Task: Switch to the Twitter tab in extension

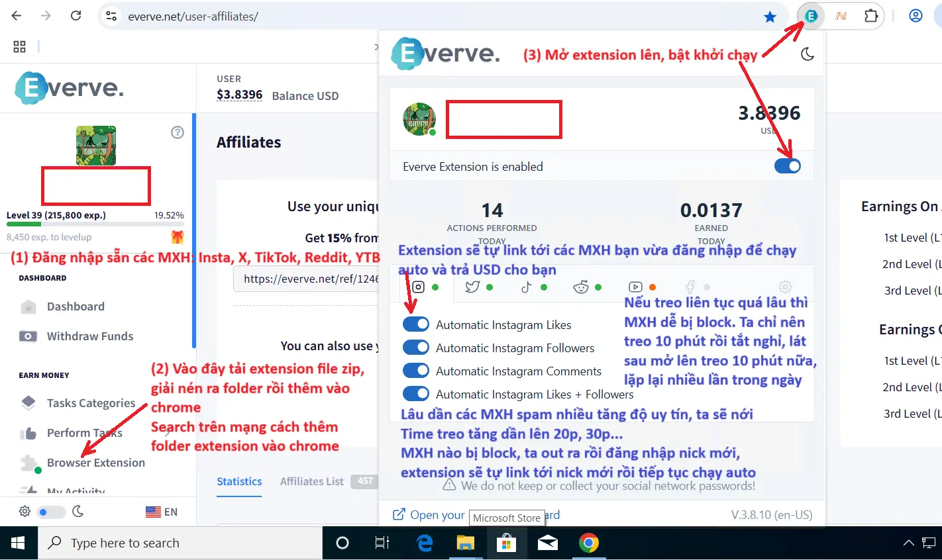Action: (x=472, y=287)
